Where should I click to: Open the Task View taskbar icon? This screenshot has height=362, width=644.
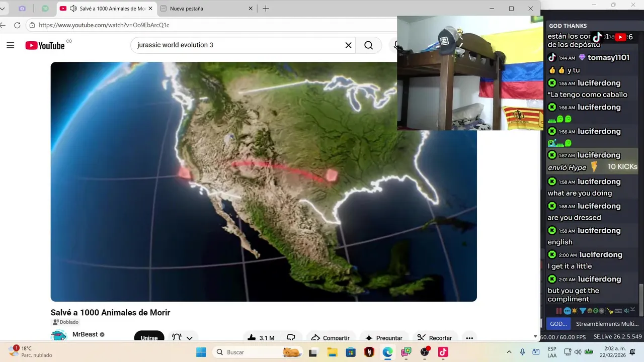(313, 352)
